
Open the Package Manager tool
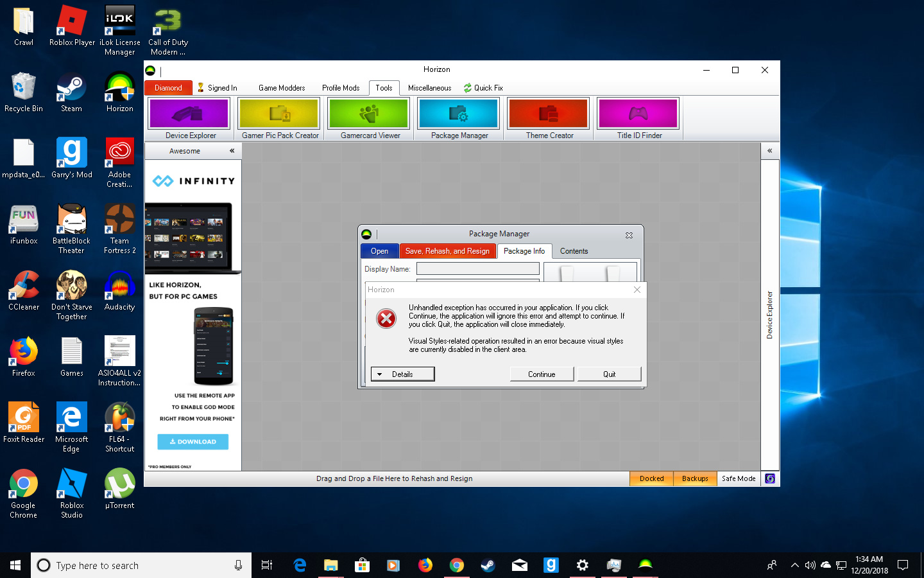(459, 118)
